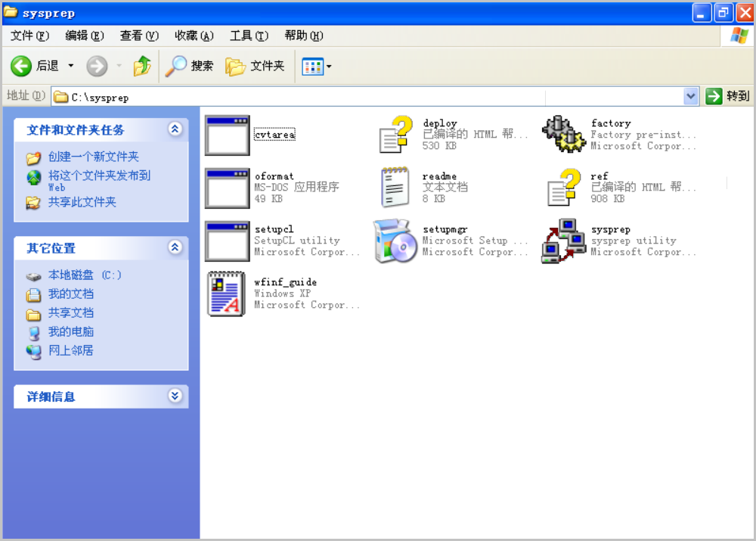Open 共享文档 link
Viewport: 756px width, 541px height.
[x=71, y=312]
